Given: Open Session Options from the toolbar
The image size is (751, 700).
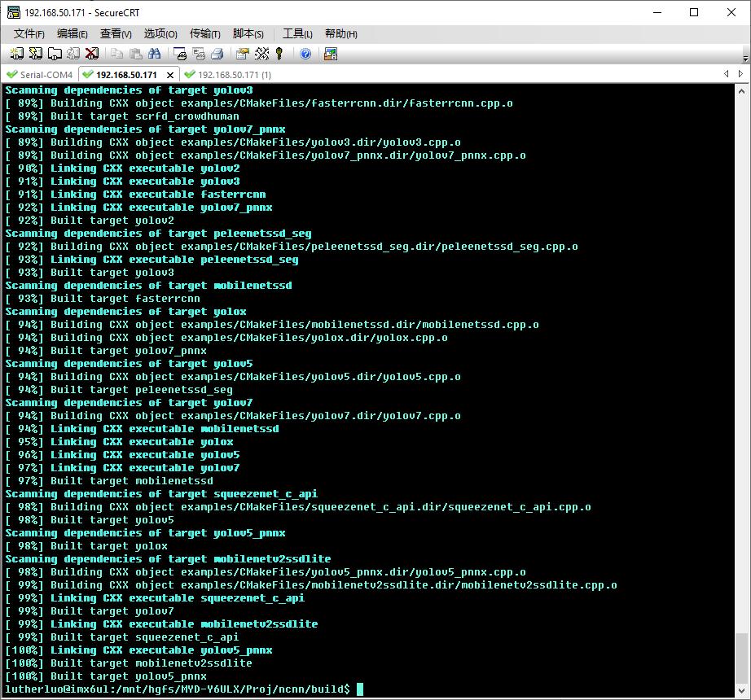Looking at the screenshot, I should (x=242, y=54).
